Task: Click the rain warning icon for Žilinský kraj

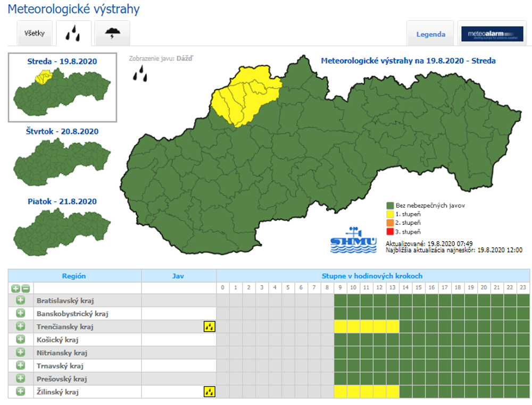Action: [x=210, y=392]
